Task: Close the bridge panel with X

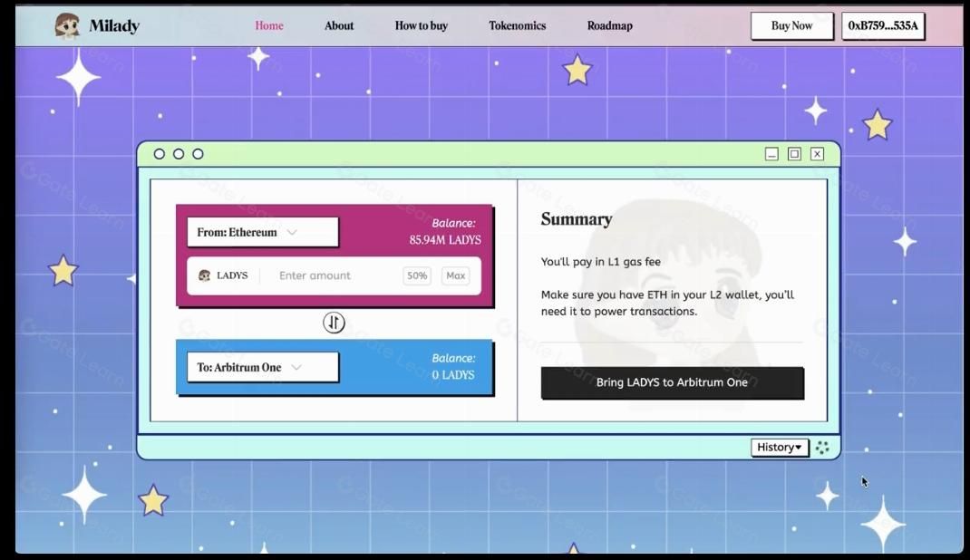Action: pyautogui.click(x=817, y=154)
